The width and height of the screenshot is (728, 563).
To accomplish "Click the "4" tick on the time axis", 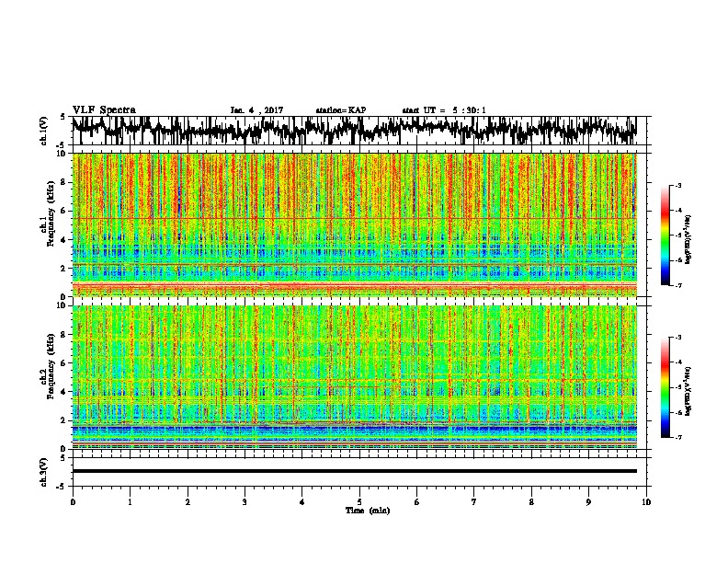I will [x=302, y=502].
